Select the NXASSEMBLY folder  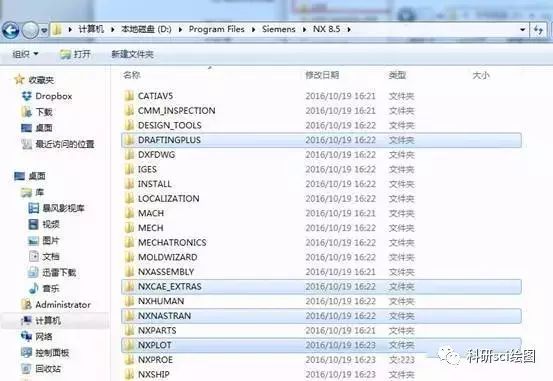click(166, 272)
